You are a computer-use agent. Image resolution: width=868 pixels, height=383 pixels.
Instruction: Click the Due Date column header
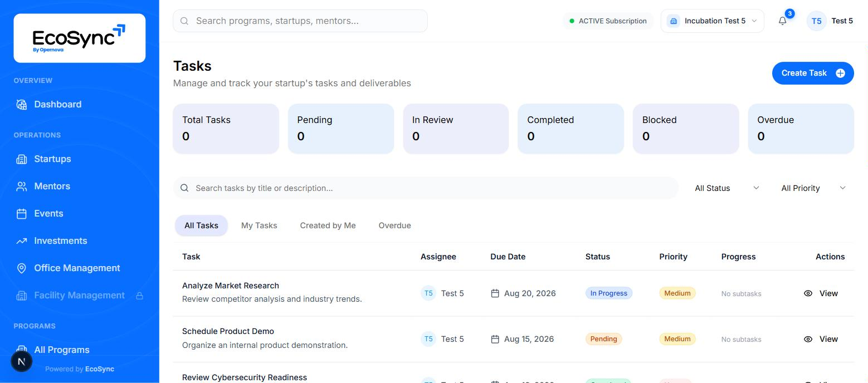pyautogui.click(x=508, y=257)
